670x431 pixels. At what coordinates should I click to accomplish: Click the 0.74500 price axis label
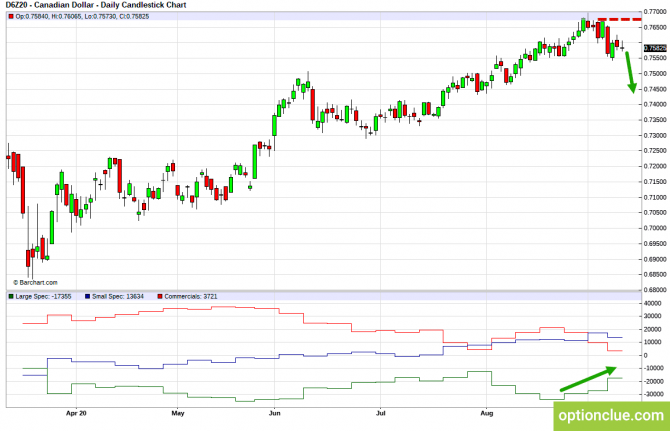tap(655, 89)
